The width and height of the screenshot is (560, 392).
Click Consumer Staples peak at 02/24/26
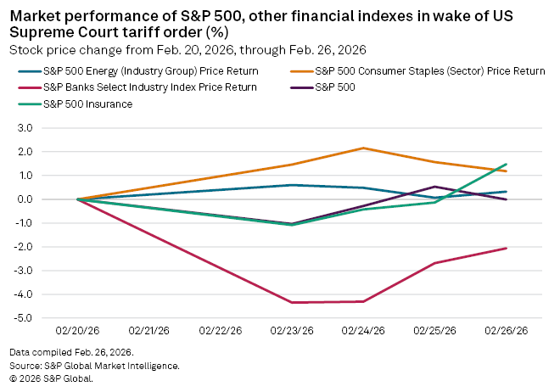point(364,148)
